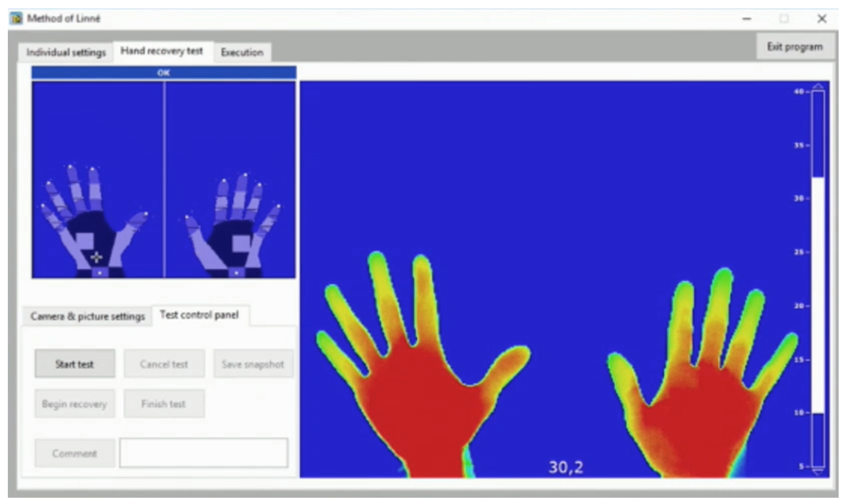This screenshot has height=504, width=847.
Task: Minimize the Method of Linné window
Action: (746, 19)
